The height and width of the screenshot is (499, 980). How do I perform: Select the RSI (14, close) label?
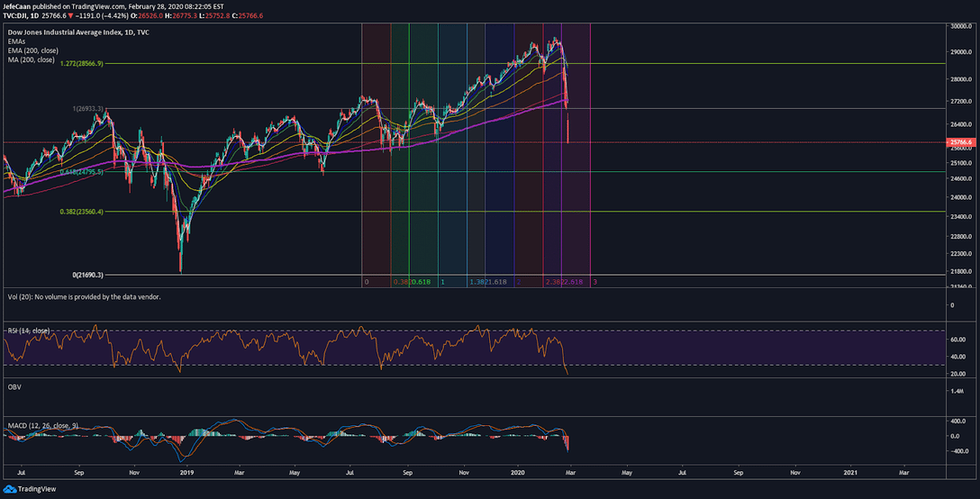pyautogui.click(x=29, y=331)
